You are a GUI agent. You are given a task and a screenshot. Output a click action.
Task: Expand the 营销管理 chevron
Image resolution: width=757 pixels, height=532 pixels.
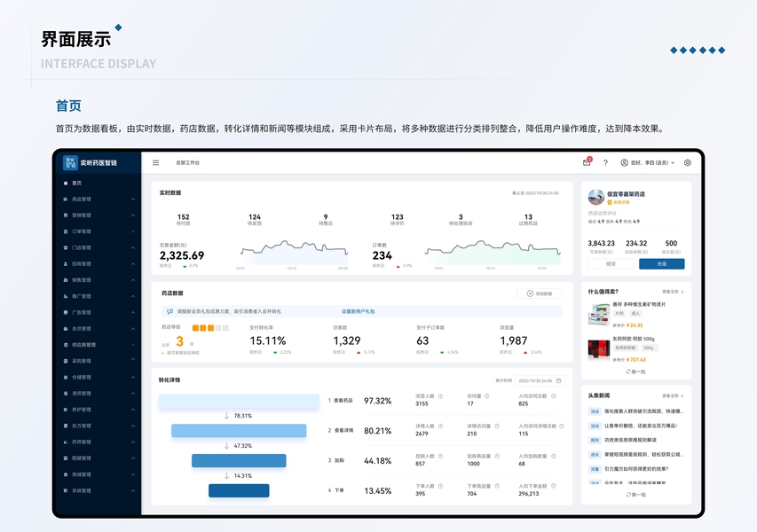pyautogui.click(x=133, y=215)
